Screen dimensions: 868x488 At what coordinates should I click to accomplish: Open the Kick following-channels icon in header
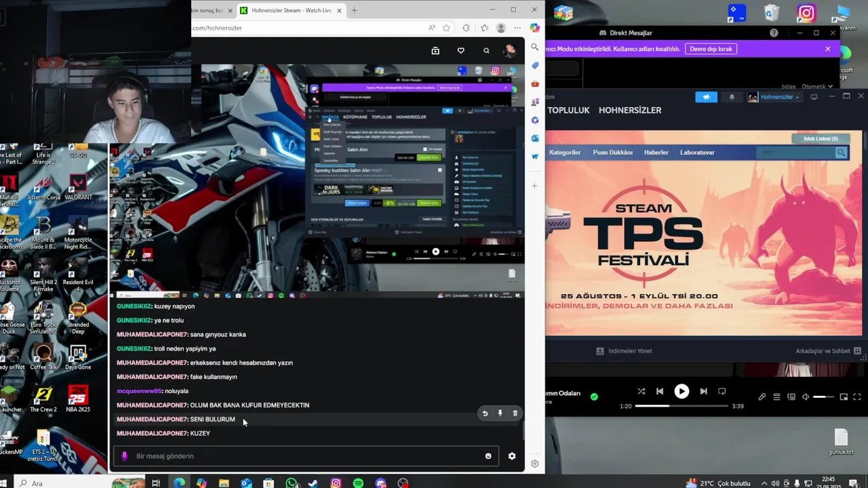[x=435, y=51]
